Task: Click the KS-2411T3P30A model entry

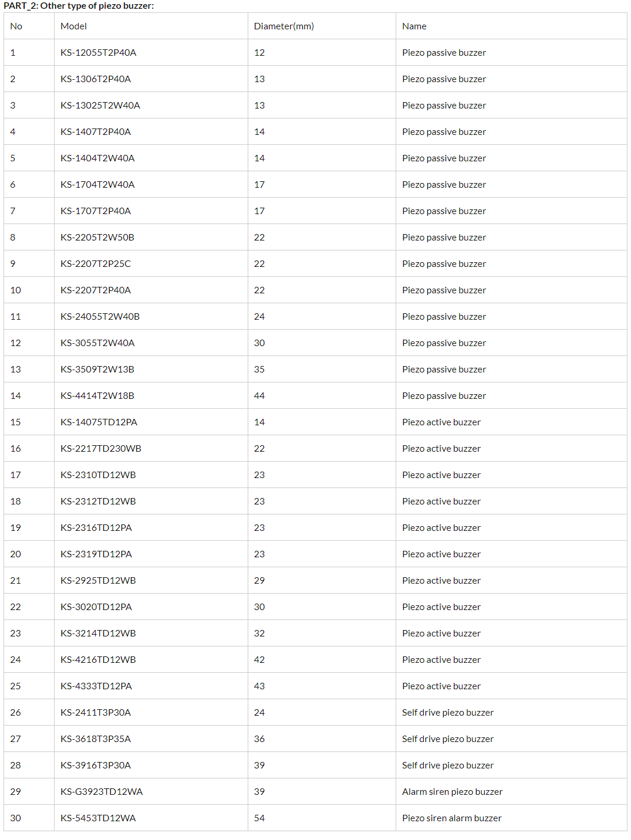Action: [x=95, y=713]
